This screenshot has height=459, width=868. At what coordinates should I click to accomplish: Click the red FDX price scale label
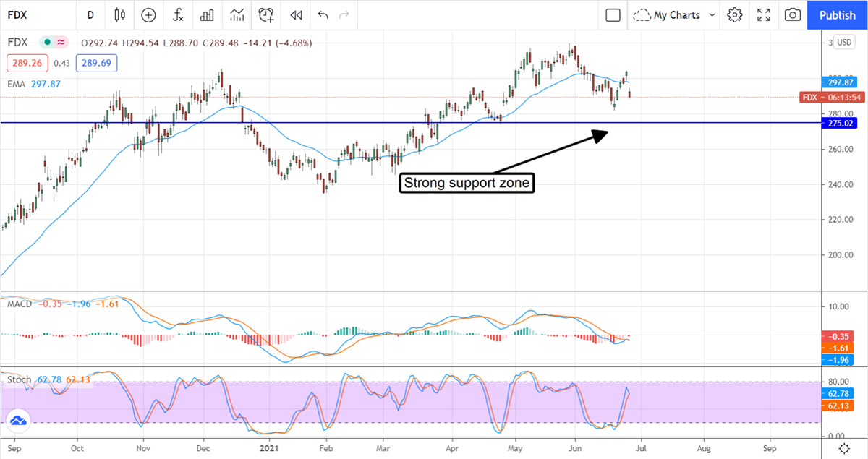click(830, 97)
